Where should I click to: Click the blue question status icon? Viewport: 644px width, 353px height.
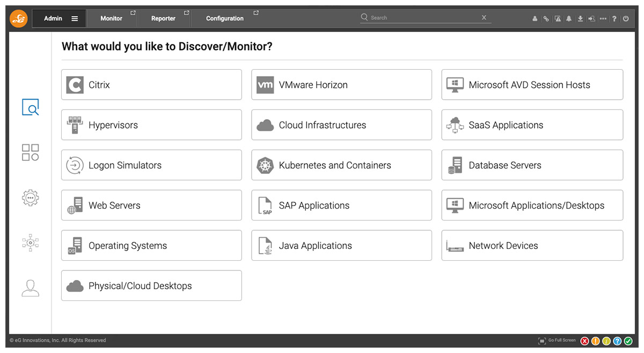coord(617,341)
